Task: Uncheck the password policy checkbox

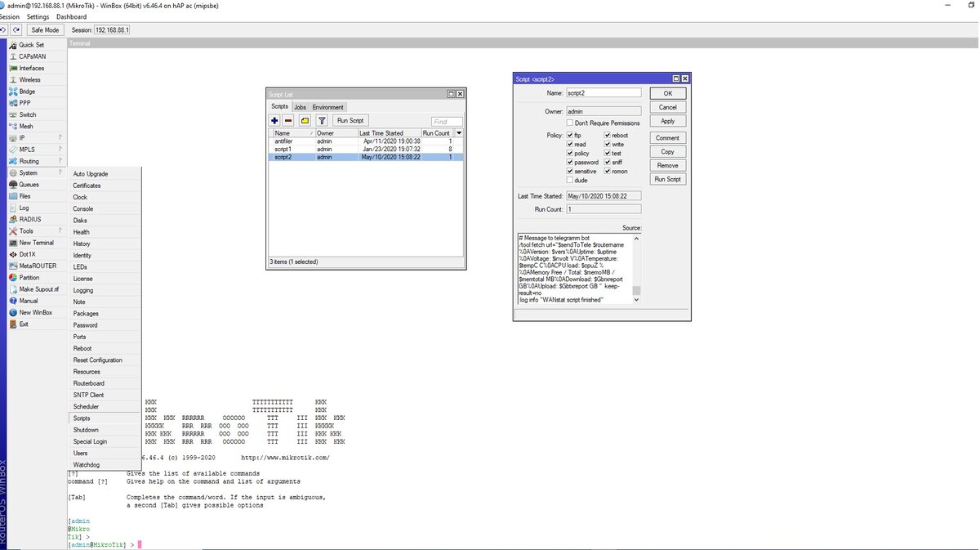Action: pyautogui.click(x=570, y=162)
